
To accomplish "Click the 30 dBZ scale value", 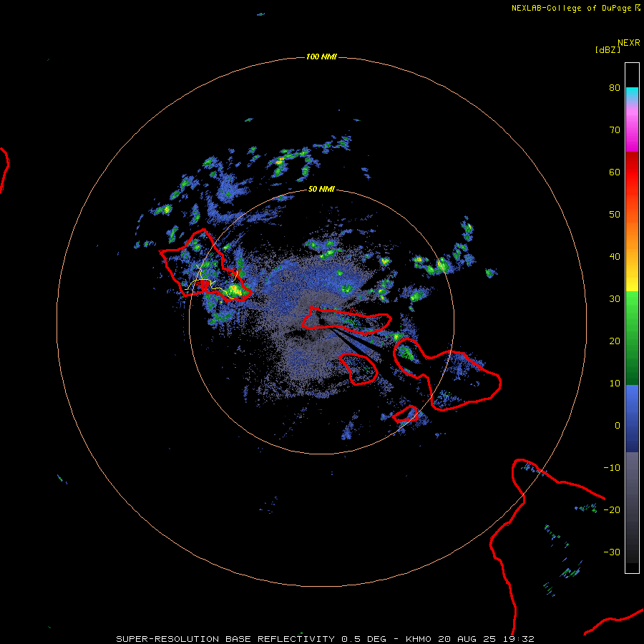I will (615, 299).
